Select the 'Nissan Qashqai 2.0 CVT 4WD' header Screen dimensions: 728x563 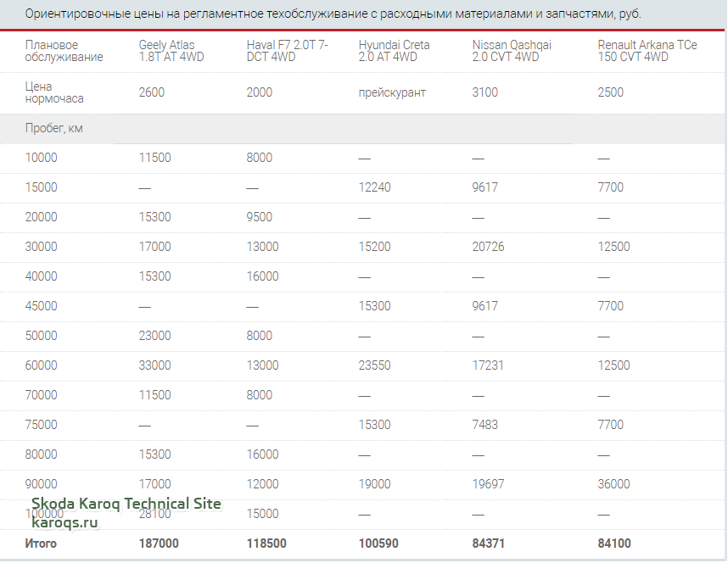pos(512,51)
